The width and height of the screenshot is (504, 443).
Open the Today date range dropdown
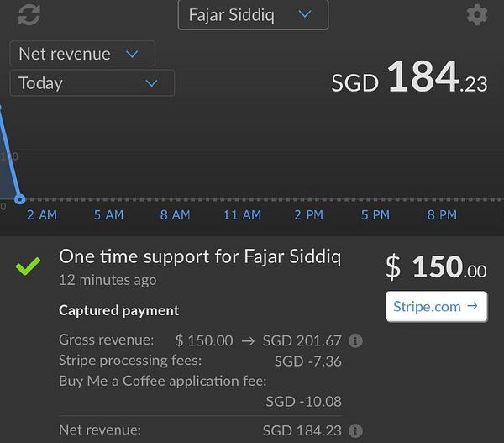[92, 83]
